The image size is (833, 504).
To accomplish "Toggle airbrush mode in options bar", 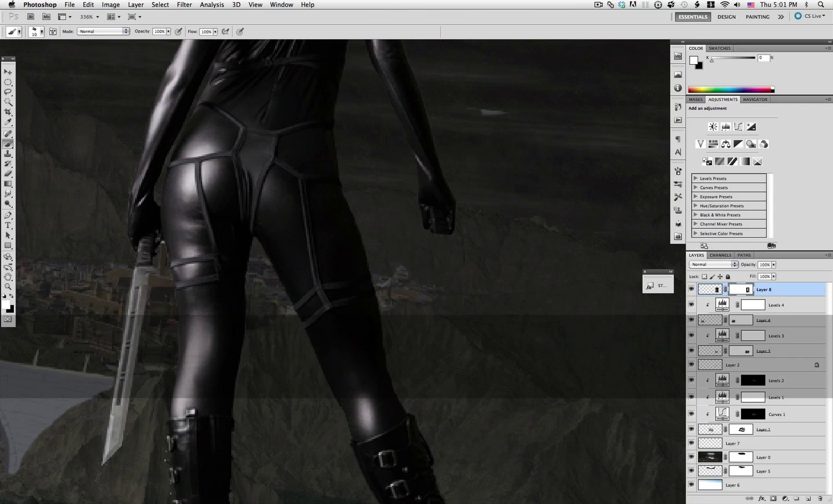I will 226,31.
